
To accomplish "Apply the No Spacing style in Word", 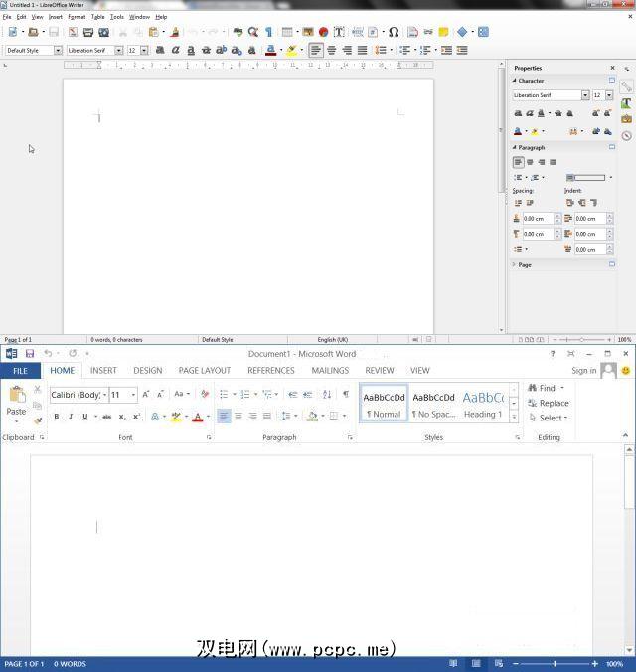I will [x=433, y=405].
